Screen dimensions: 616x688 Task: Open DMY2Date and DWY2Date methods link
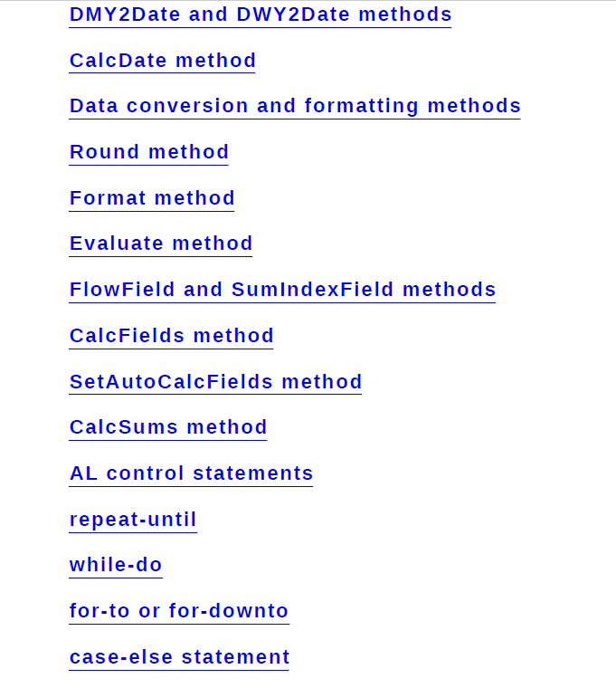(261, 14)
